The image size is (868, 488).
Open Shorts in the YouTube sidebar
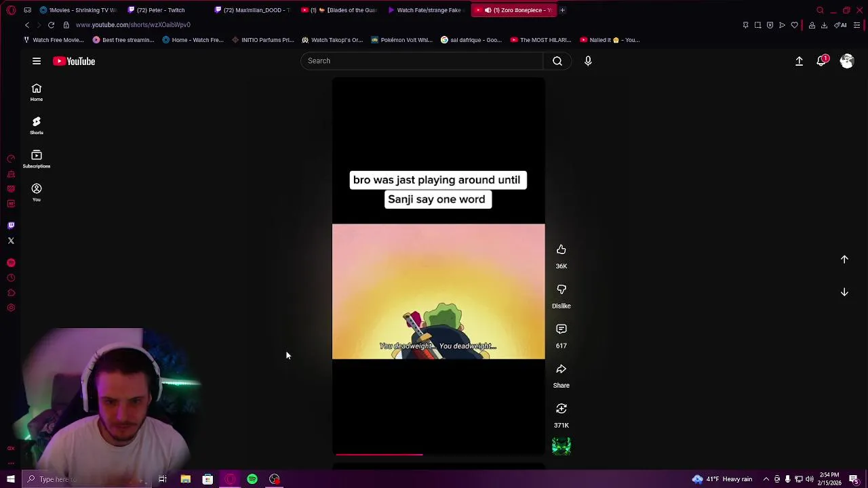[37, 126]
